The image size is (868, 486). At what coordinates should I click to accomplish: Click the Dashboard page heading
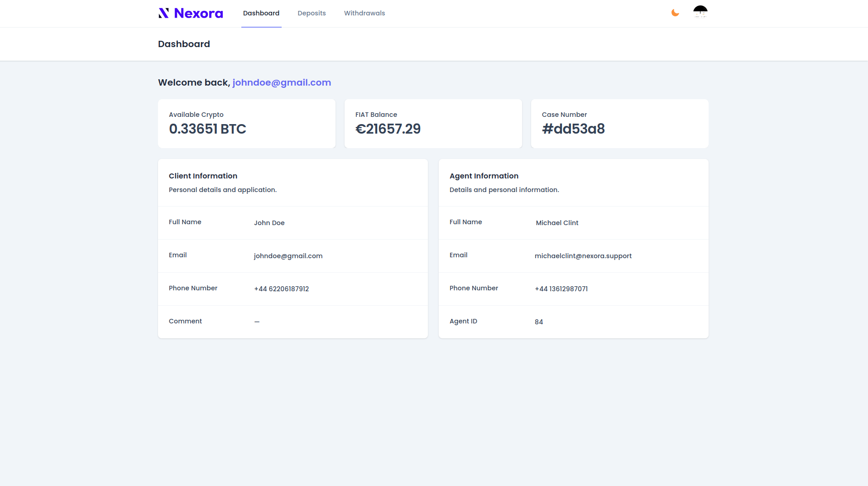(x=184, y=44)
